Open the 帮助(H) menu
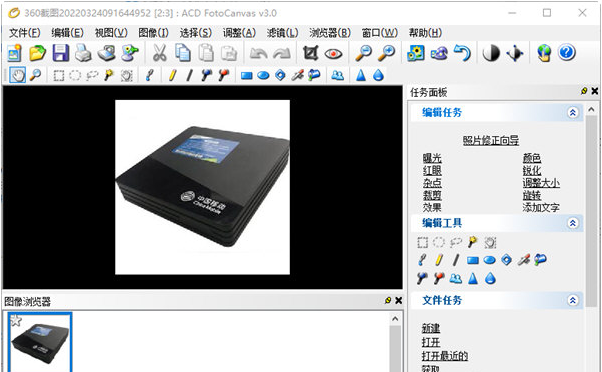The image size is (602, 372). point(425,33)
